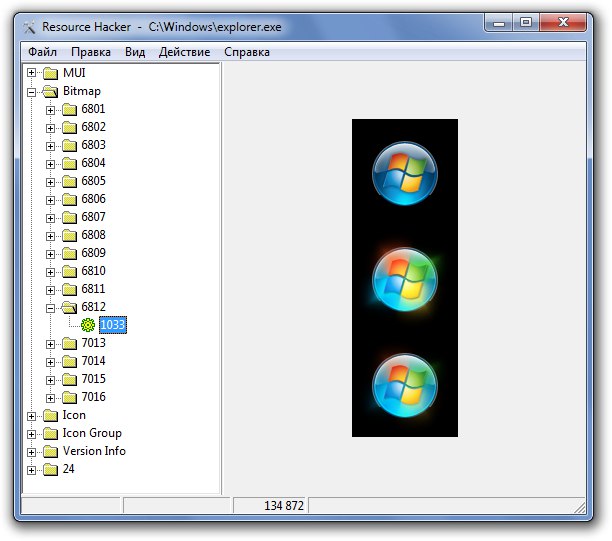
Task: Click the 6807 folder icon
Action: 69,217
